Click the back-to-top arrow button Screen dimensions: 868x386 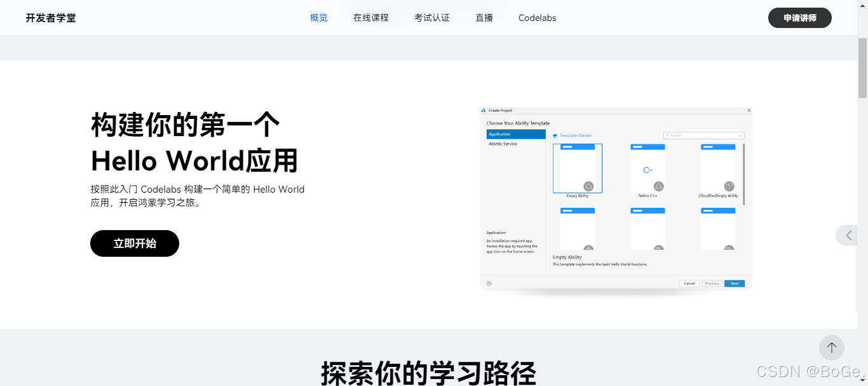click(831, 348)
